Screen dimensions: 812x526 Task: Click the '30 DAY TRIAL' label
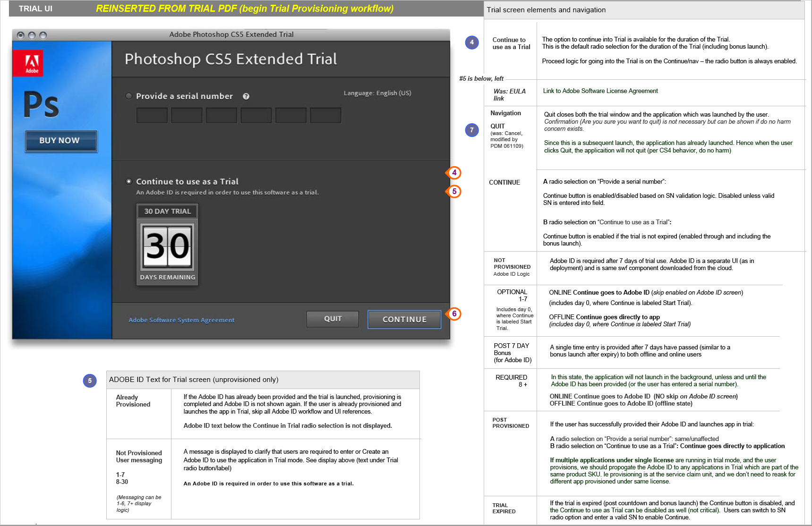tap(167, 211)
